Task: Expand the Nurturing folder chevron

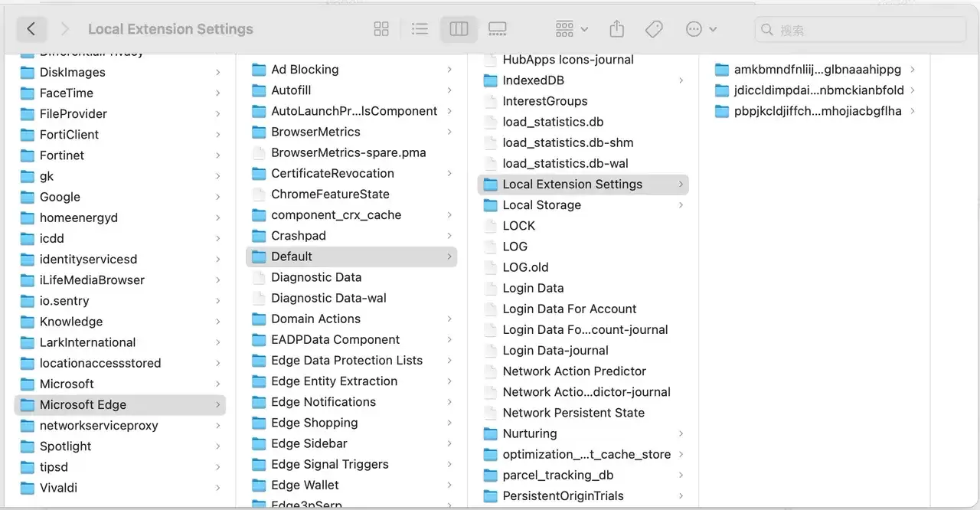Action: pos(681,433)
